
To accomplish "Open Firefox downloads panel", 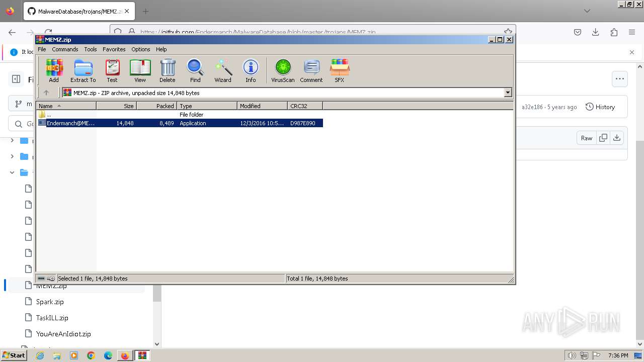I will [x=596, y=32].
